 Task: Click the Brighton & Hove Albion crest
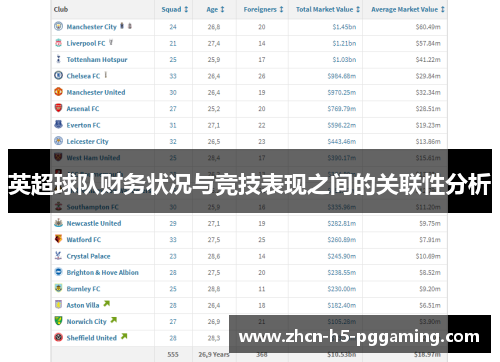click(x=58, y=272)
